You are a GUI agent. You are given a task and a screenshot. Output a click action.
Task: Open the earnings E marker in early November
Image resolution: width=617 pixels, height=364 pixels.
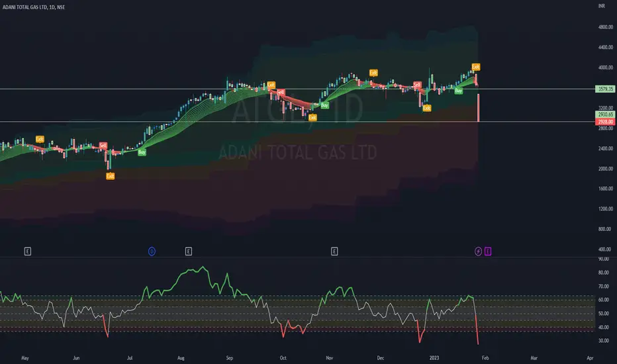pos(334,251)
